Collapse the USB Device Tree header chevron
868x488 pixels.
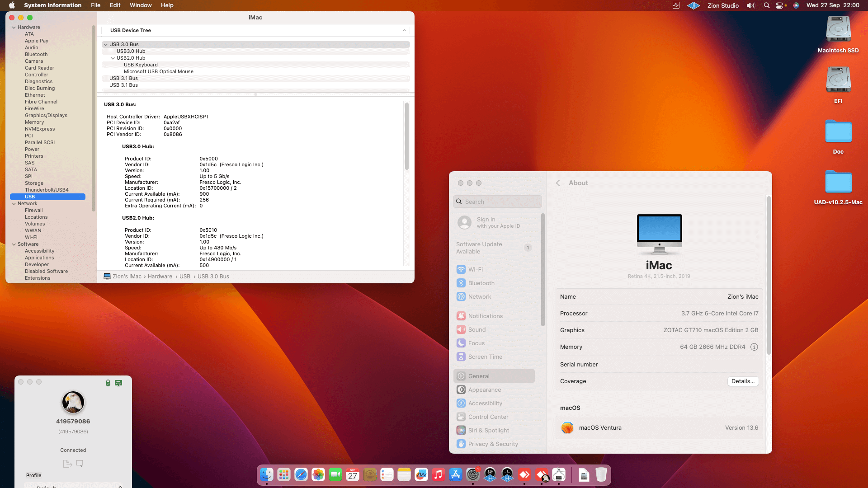coord(404,30)
